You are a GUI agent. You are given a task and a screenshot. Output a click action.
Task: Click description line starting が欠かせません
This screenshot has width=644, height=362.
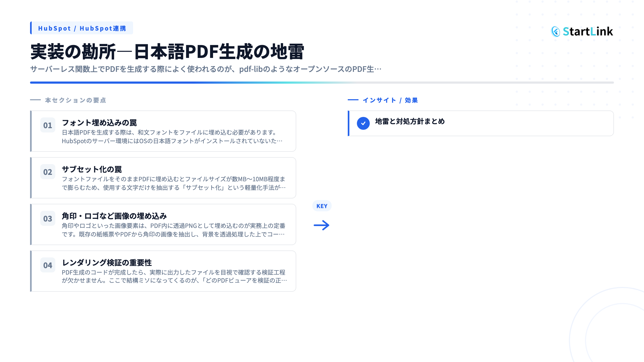click(174, 280)
